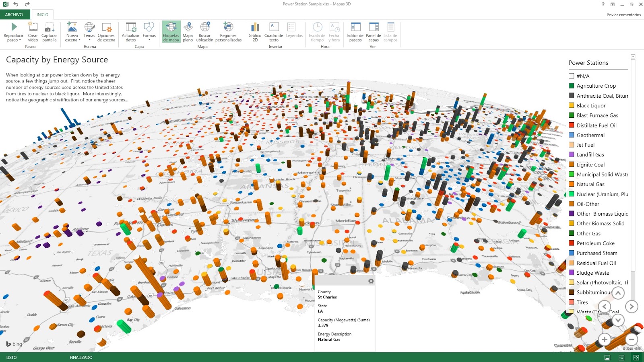644x362 pixels.
Task: Add a Cuadro de texto
Action: [x=274, y=32]
